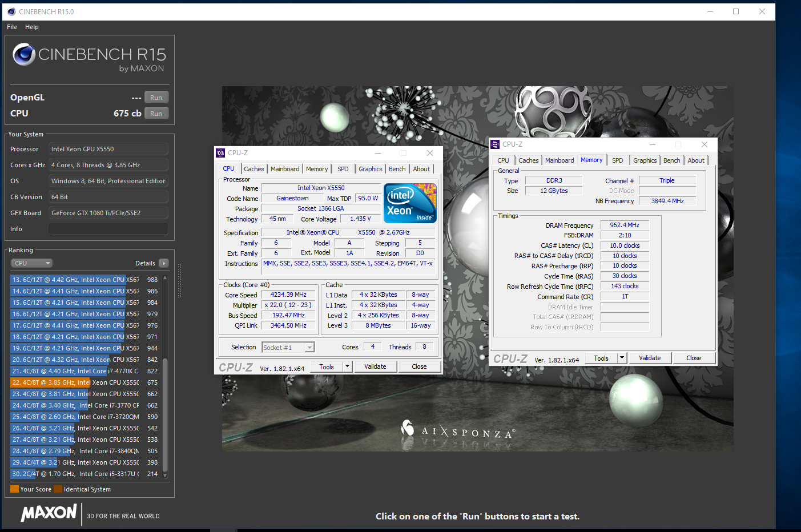Switch to CPU tab in Memory CPU-Z window
Image resolution: width=801 pixels, height=532 pixels.
[503, 160]
